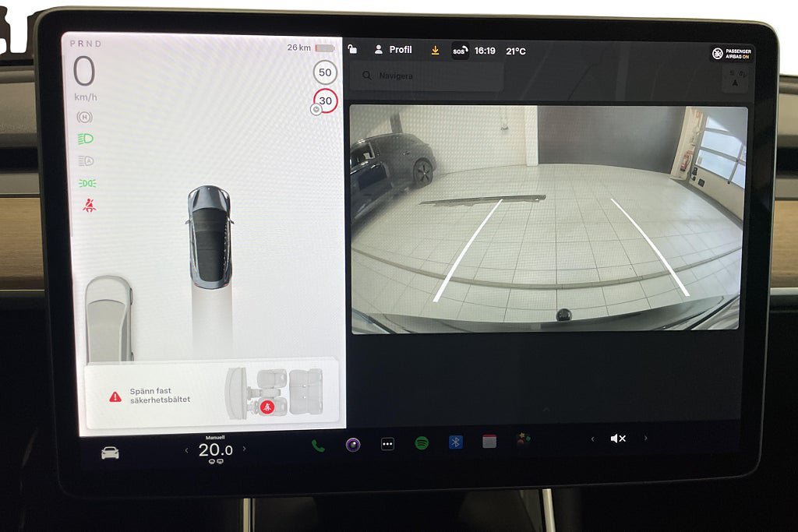Open the Bluetooth settings icon
Screen dimensions: 798x532
(x=455, y=442)
